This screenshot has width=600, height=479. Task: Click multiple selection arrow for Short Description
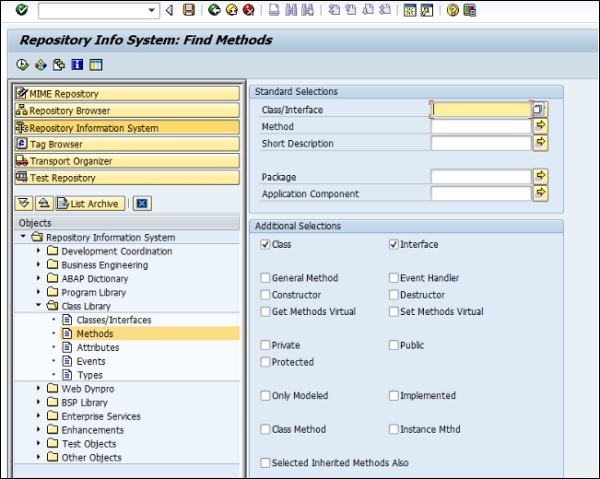(x=540, y=142)
